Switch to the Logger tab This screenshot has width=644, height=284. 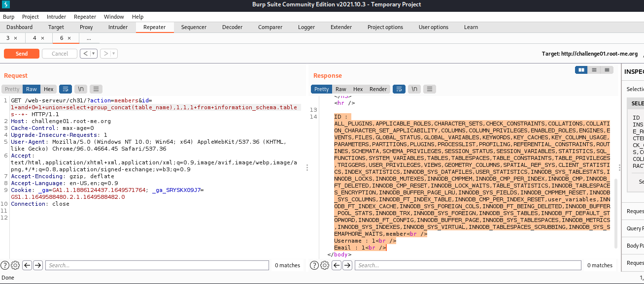(x=306, y=27)
